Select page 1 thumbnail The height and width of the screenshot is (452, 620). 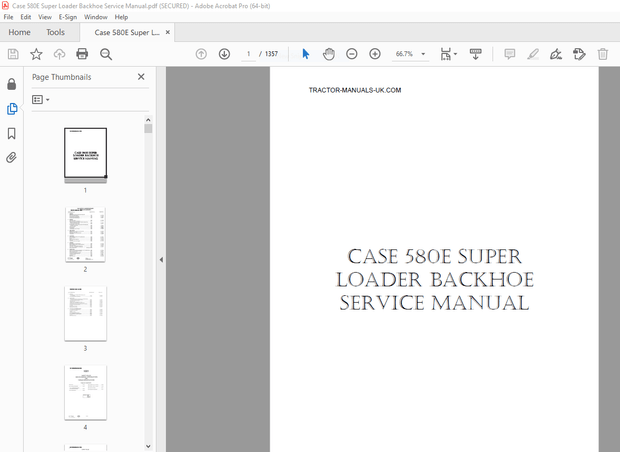[x=85, y=153]
